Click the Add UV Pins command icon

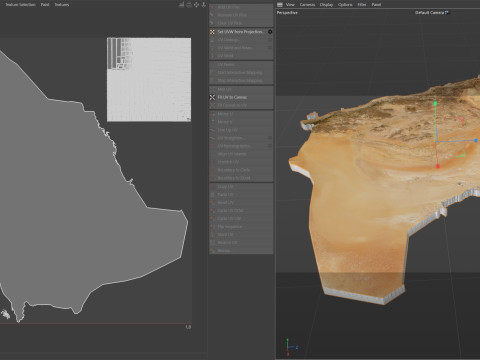212,7
